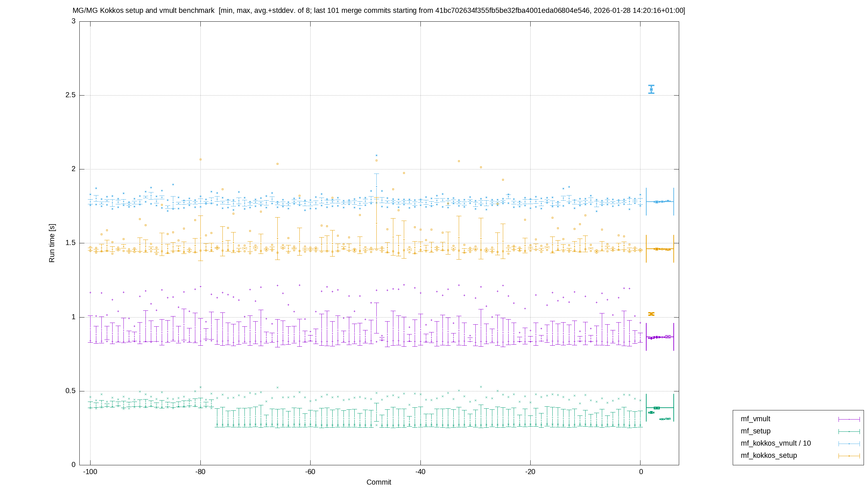Screen dimensions: 868x488
Task: Click the mf_vmult legend label
Action: 755,419
